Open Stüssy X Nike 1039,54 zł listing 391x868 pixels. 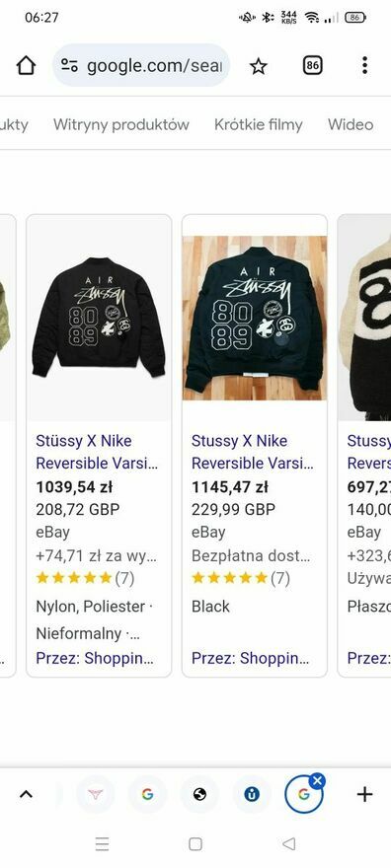97,452
